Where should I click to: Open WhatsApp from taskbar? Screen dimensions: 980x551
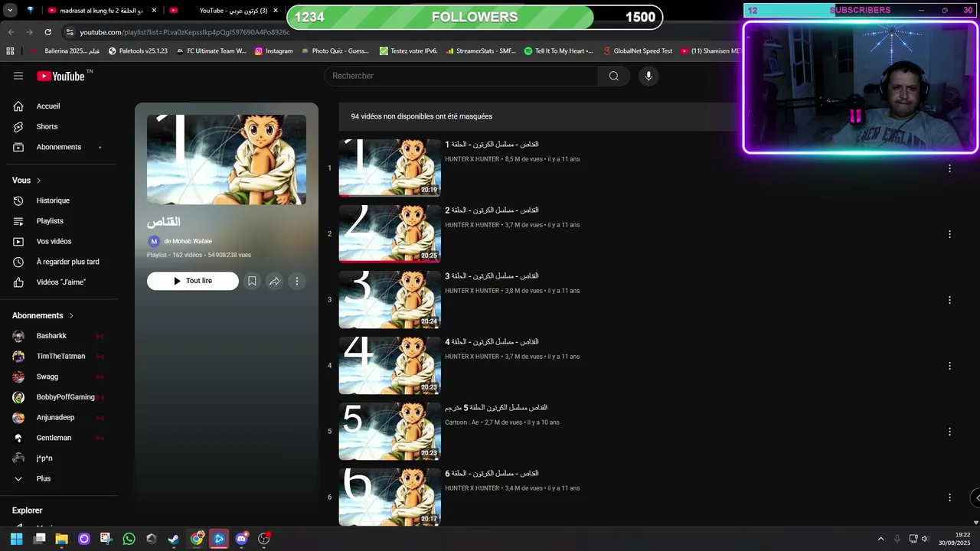pos(129,539)
